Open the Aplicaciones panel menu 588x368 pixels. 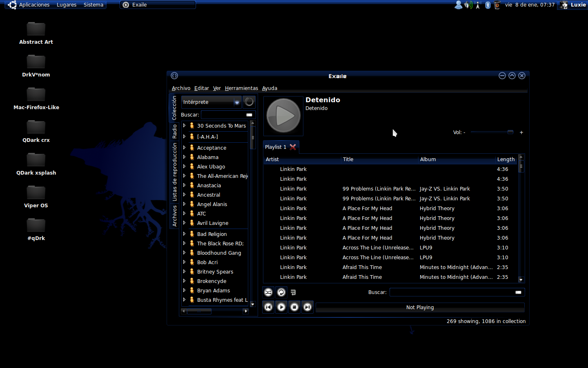(x=34, y=5)
